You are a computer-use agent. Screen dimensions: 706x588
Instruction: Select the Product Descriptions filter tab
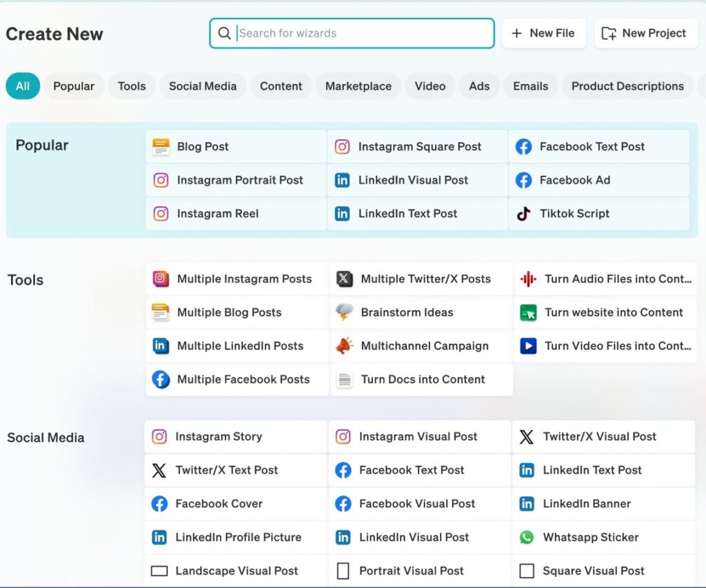pyautogui.click(x=627, y=86)
